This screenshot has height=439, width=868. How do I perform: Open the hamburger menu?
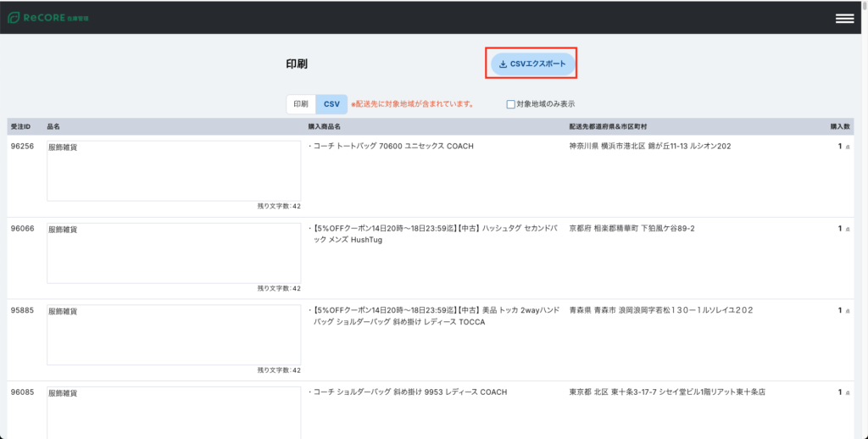pos(844,19)
